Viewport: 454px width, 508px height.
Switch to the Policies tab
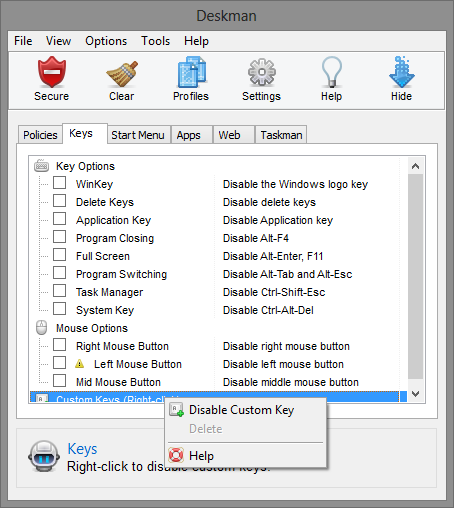click(x=40, y=135)
